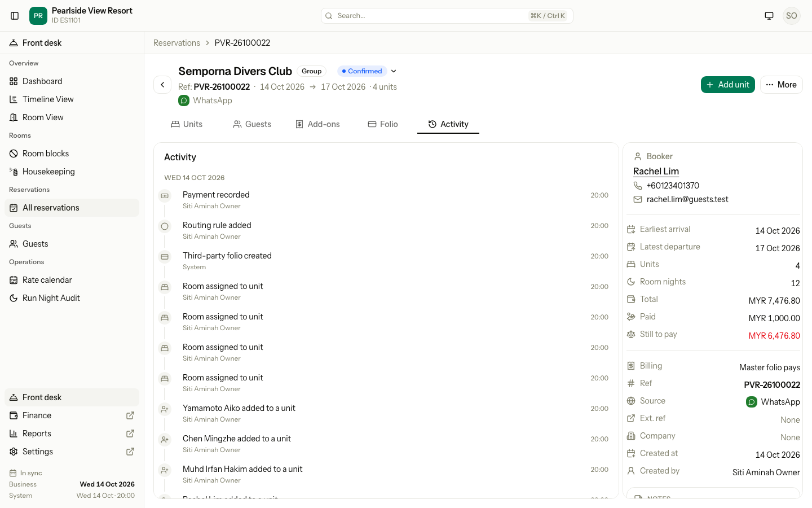This screenshot has width=812, height=508.
Task: Open external link icon beside Finance
Action: click(x=130, y=415)
